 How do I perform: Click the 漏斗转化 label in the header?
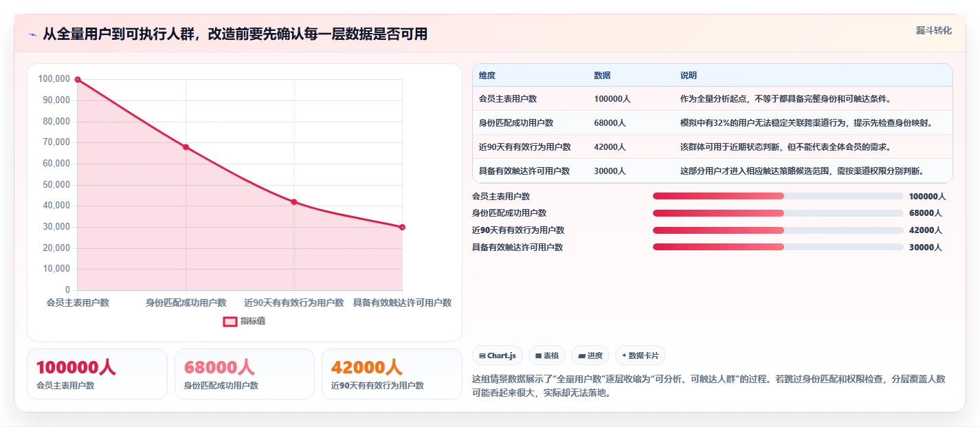[934, 30]
